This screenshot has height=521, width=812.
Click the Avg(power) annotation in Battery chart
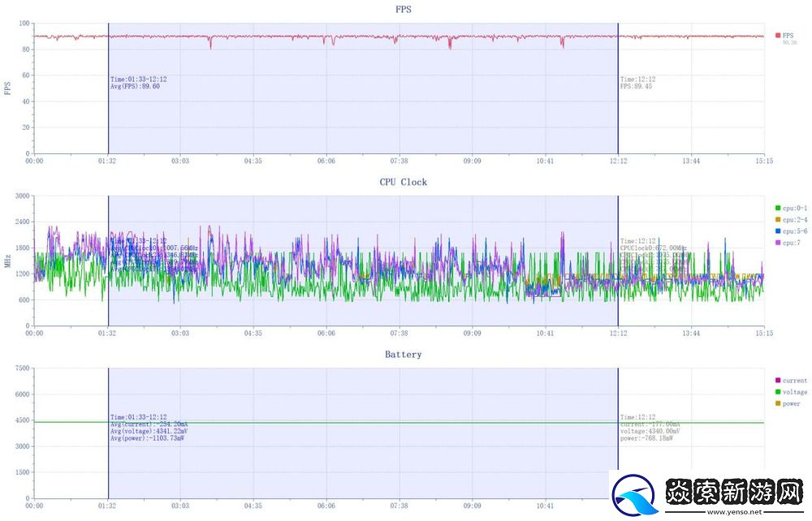coord(147,438)
